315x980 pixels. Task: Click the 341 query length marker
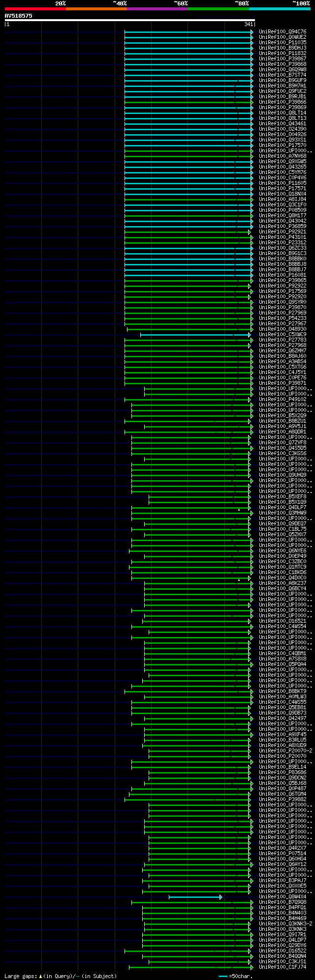coord(248,24)
